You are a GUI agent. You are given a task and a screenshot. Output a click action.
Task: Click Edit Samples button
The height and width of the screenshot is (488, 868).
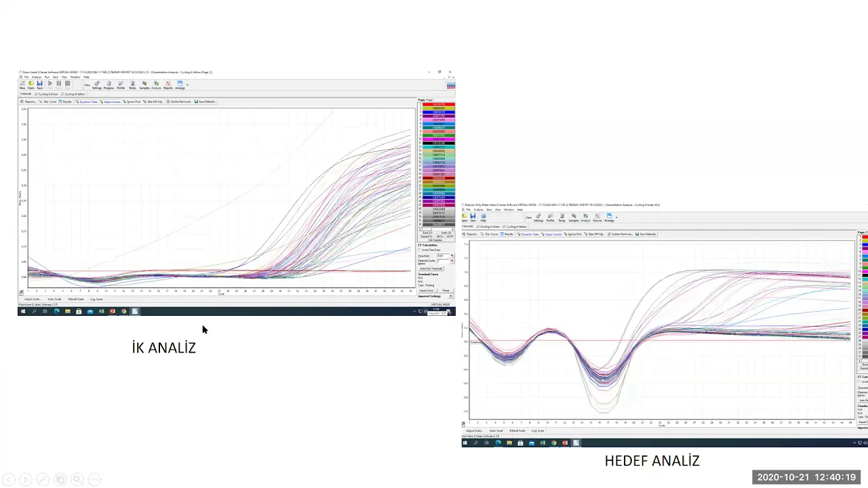tap(435, 240)
